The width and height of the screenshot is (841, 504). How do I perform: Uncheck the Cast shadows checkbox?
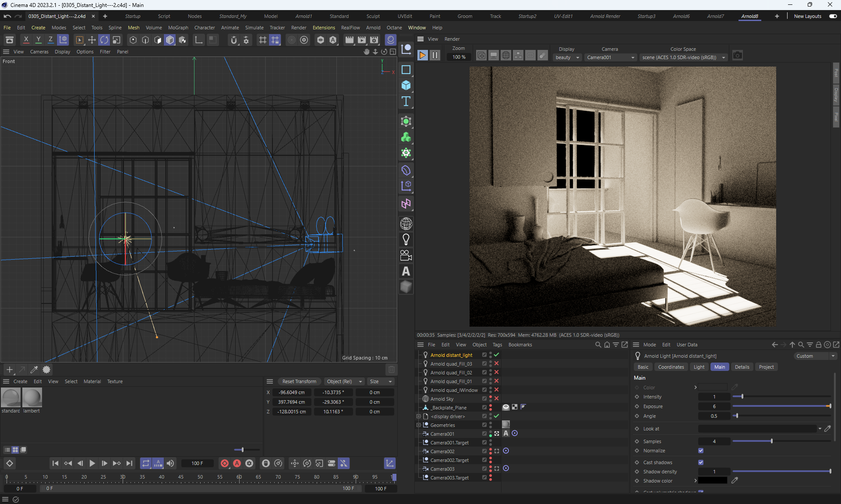[x=701, y=462]
